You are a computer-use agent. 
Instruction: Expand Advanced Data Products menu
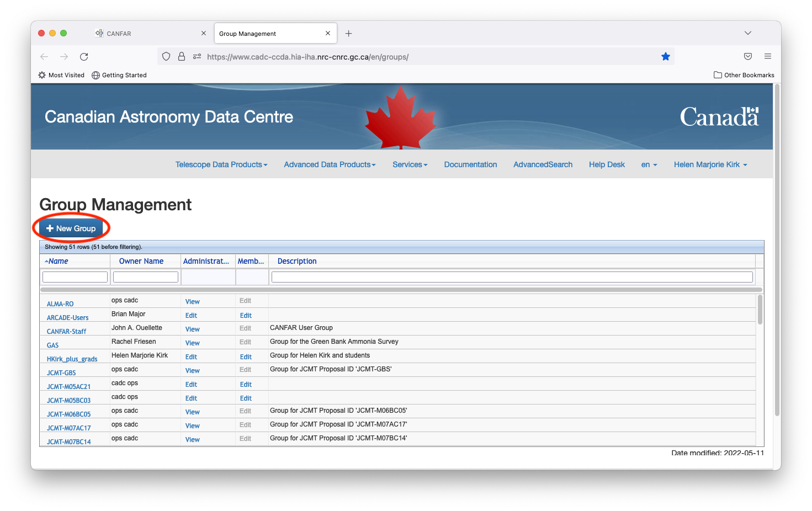tap(330, 164)
